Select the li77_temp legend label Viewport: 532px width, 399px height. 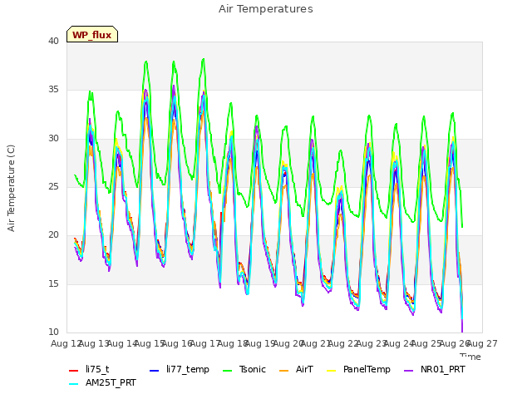click(188, 369)
